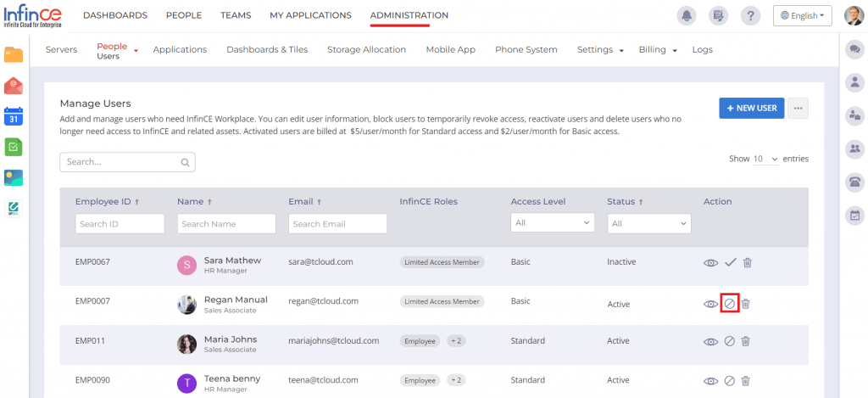
Task: Open the notifications bell icon
Action: click(x=687, y=16)
